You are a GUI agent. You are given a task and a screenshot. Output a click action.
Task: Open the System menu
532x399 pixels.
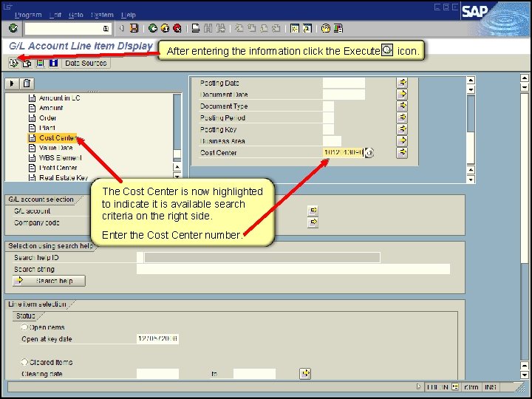point(102,15)
